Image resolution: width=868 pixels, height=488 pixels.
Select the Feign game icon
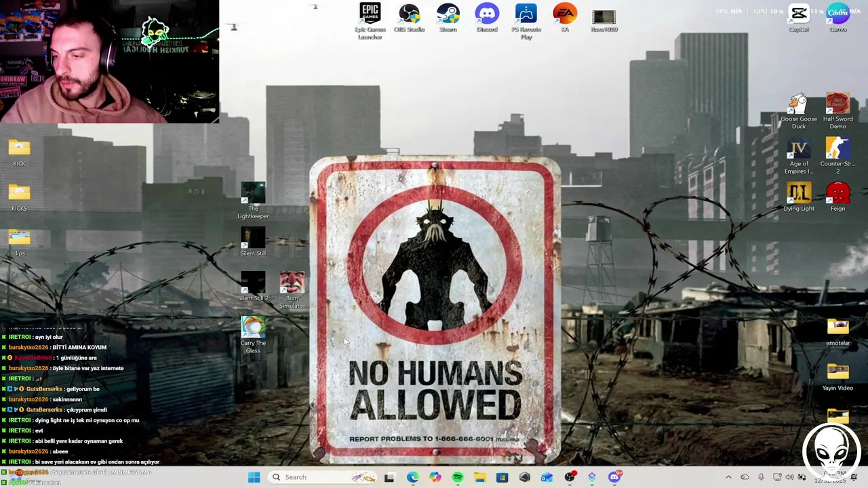point(838,197)
